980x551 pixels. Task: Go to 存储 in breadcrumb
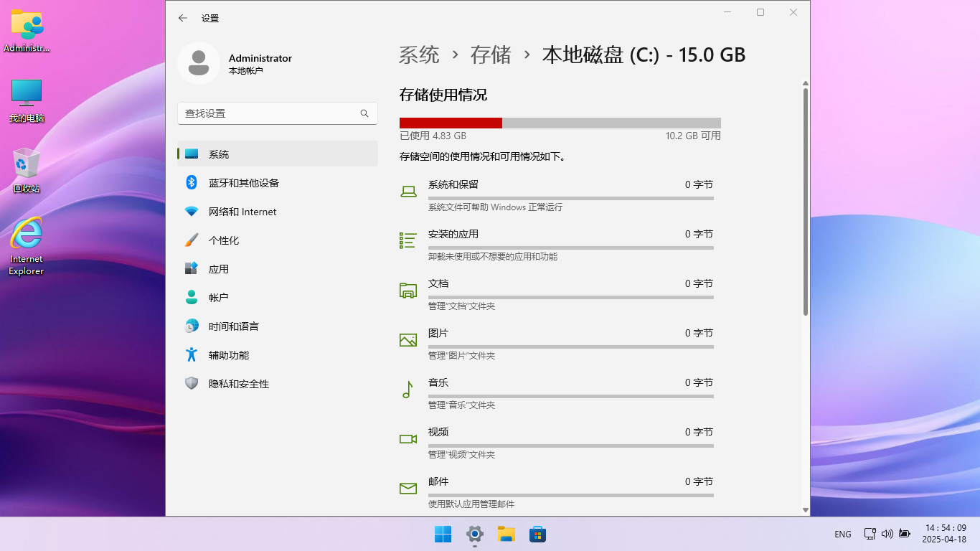point(491,55)
